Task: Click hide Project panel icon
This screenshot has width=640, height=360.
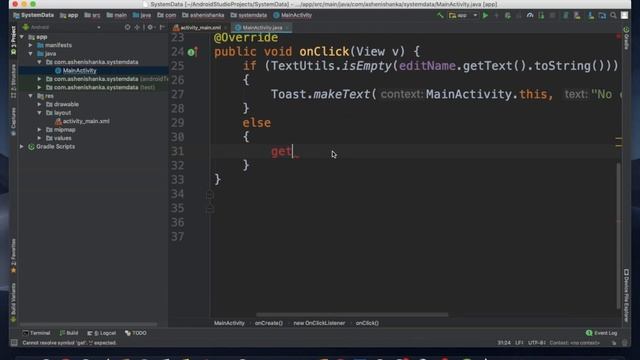Action: (162, 27)
